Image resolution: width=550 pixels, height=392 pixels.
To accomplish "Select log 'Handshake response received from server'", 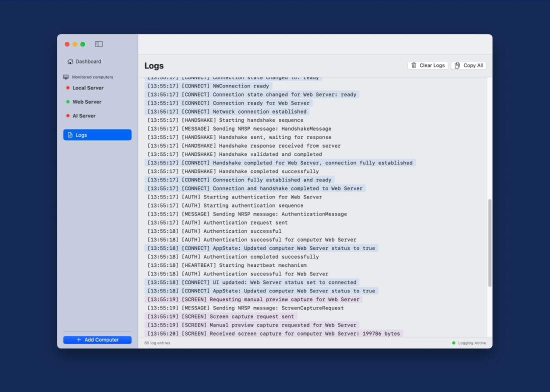I will point(244,146).
